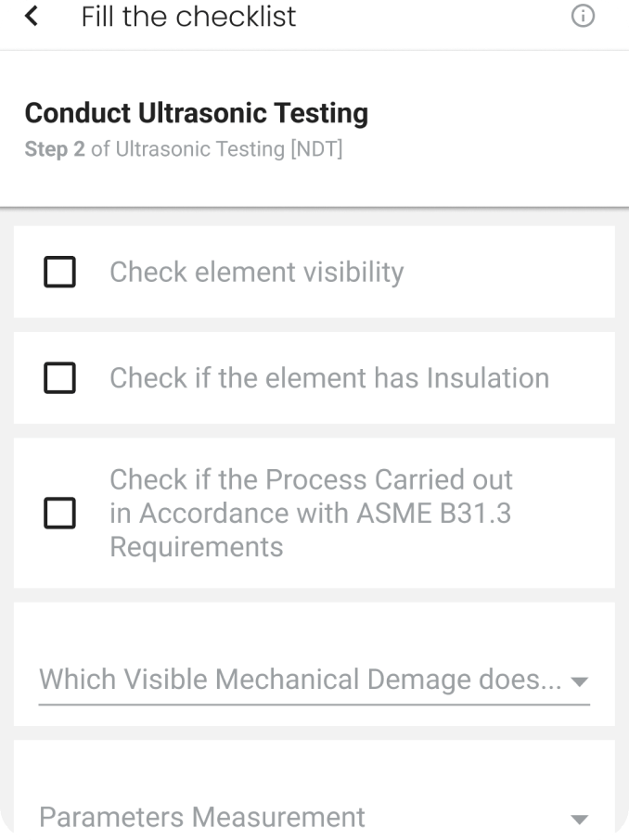The width and height of the screenshot is (629, 840).
Task: Click the chevron beside Visible Mechanical Demage
Action: point(580,680)
